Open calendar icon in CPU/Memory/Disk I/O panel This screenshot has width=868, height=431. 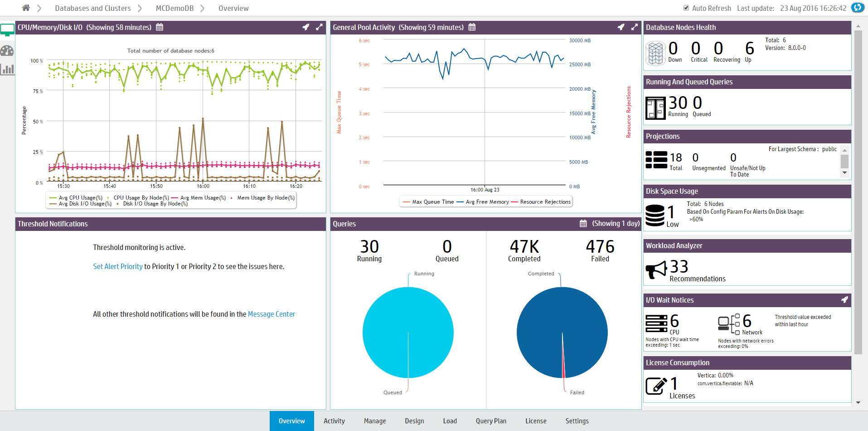160,27
